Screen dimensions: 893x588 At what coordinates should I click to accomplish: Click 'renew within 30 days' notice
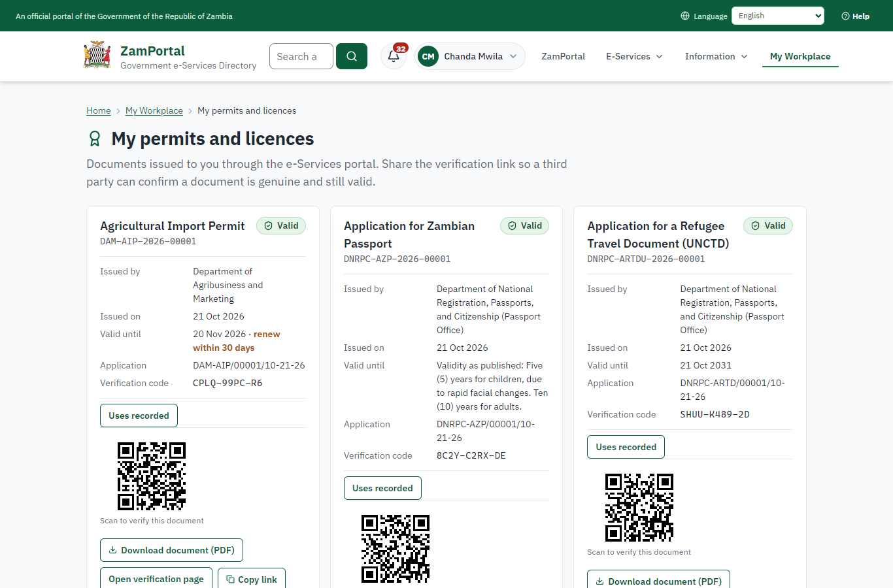(237, 341)
